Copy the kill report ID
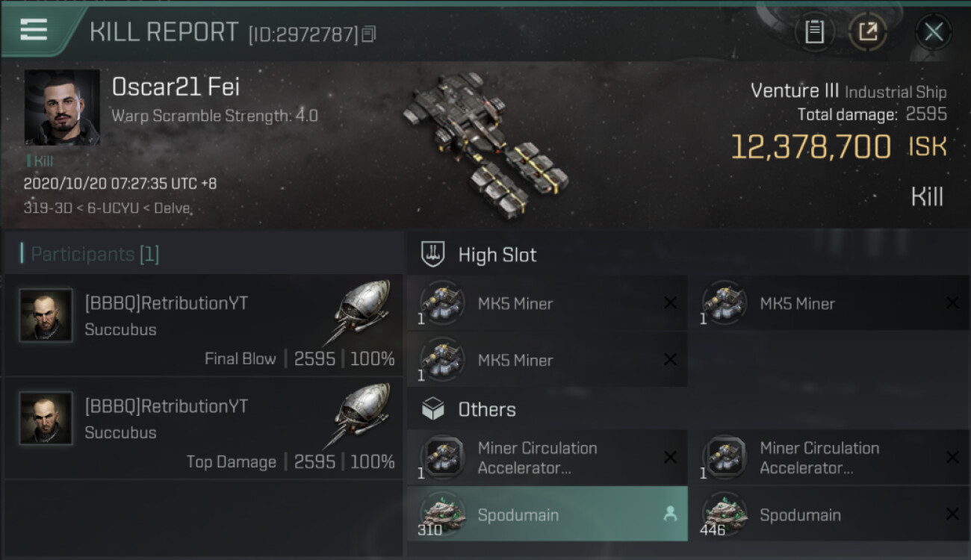The height and width of the screenshot is (560, 971). click(x=369, y=34)
